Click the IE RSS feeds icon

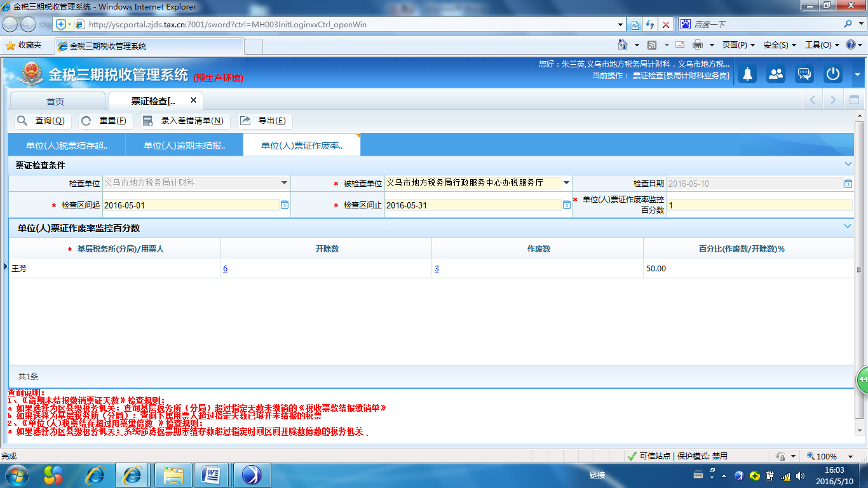click(652, 45)
